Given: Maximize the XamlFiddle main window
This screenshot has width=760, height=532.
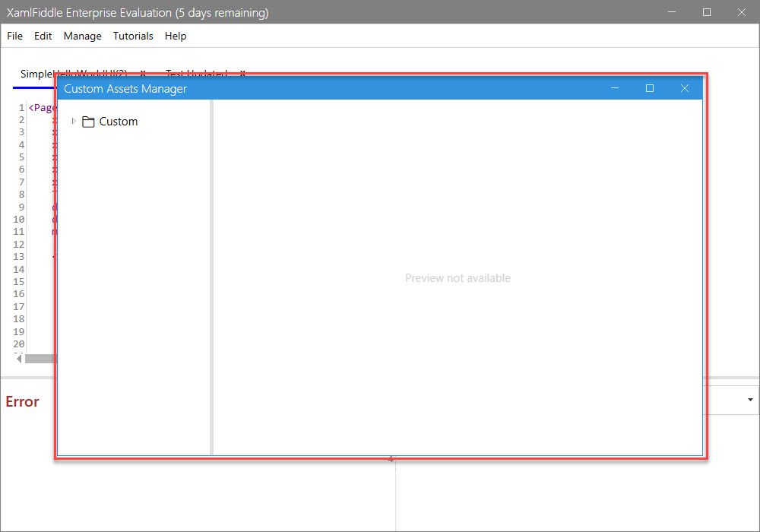Looking at the screenshot, I should click(x=707, y=12).
